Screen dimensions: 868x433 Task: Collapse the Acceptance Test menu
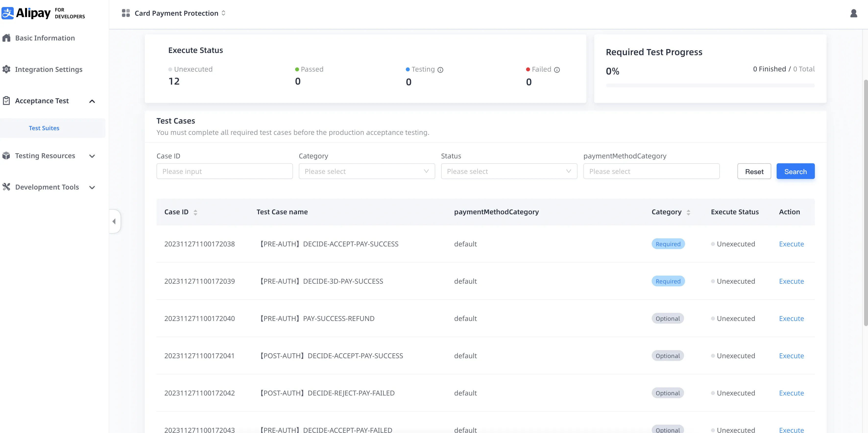coord(92,101)
